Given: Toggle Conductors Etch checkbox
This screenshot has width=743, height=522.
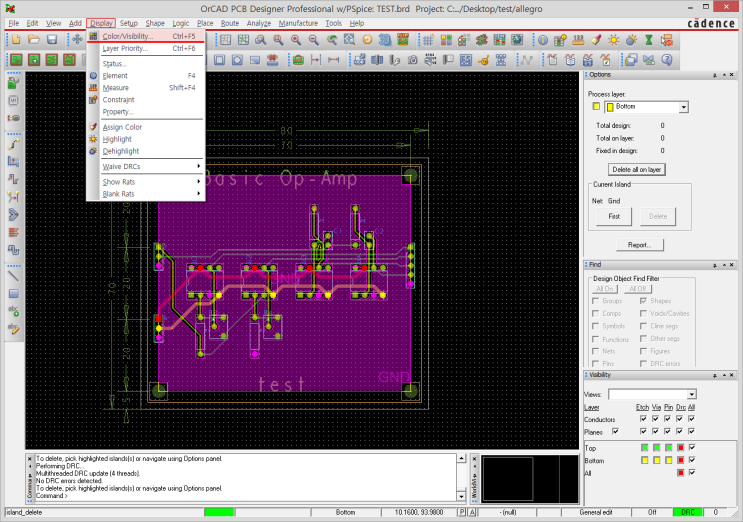Looking at the screenshot, I should click(x=643, y=419).
